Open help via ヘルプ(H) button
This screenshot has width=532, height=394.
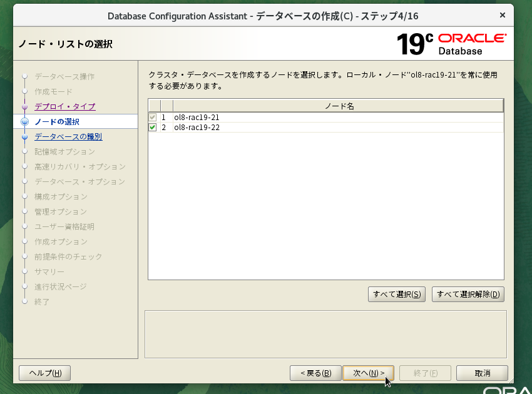pyautogui.click(x=45, y=373)
